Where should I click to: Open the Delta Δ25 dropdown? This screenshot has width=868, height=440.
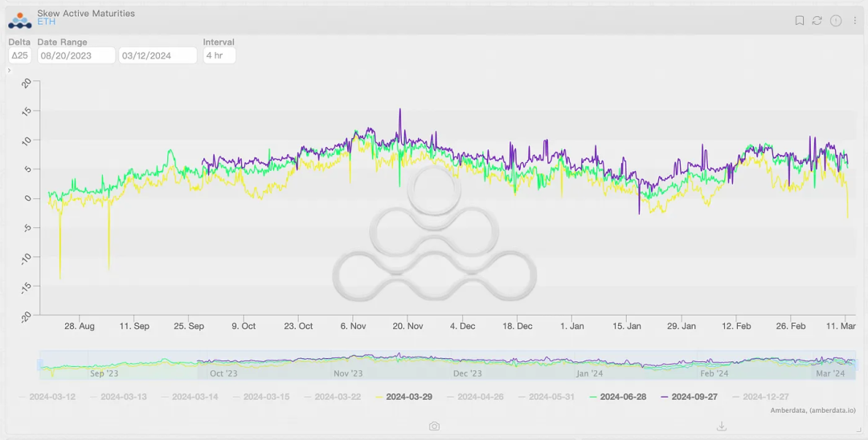coord(20,55)
